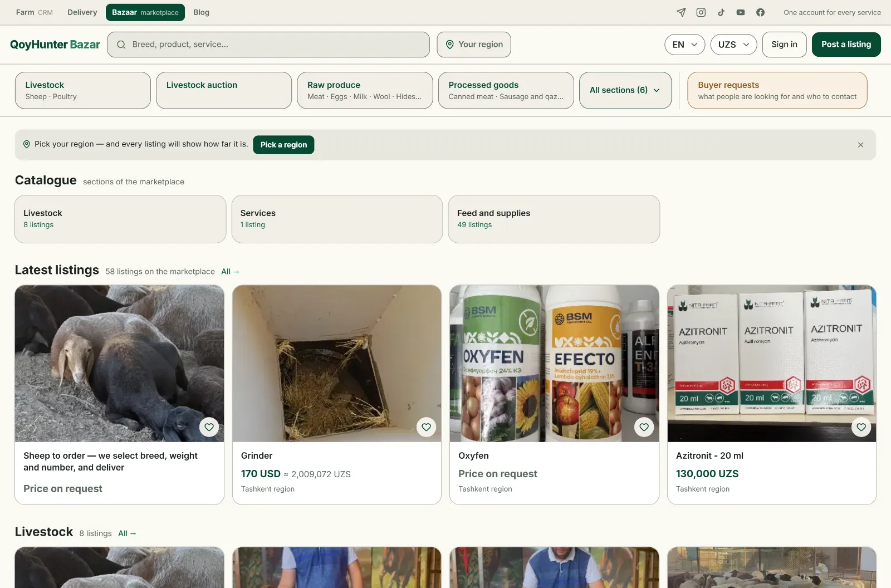The width and height of the screenshot is (891, 588).
Task: Open the EN language dropdown
Action: click(x=685, y=45)
